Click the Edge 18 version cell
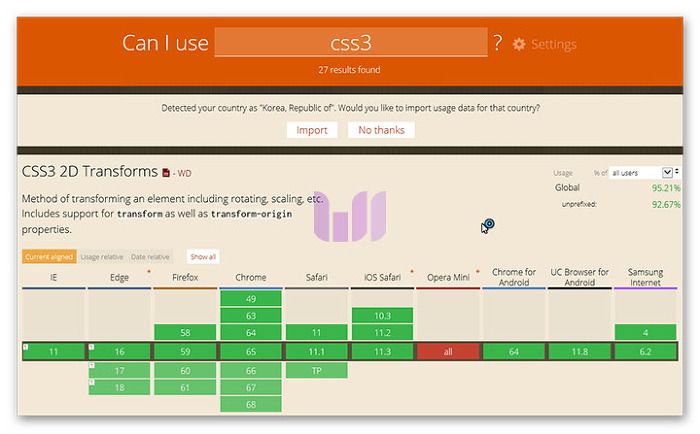Viewport: 700px width, 434px height. [x=119, y=387]
